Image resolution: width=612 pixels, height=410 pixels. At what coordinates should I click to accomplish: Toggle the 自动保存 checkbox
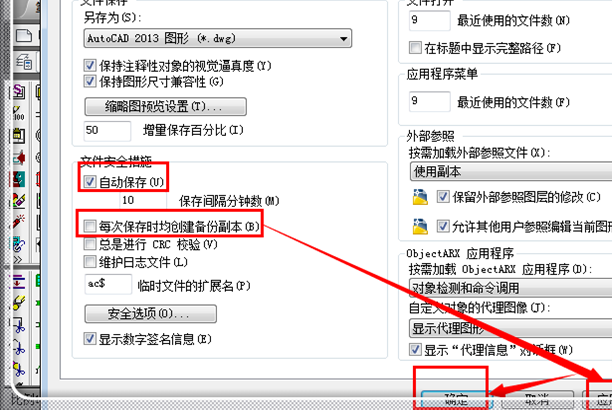coord(90,182)
